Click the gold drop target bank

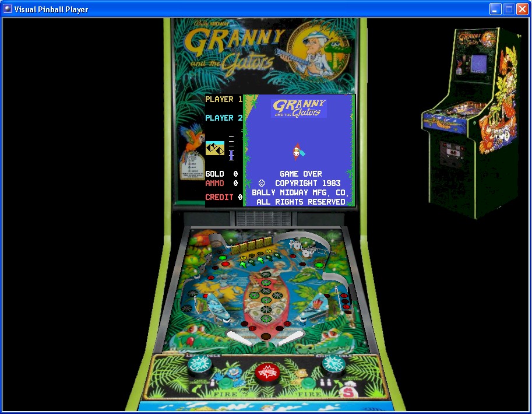252,245
